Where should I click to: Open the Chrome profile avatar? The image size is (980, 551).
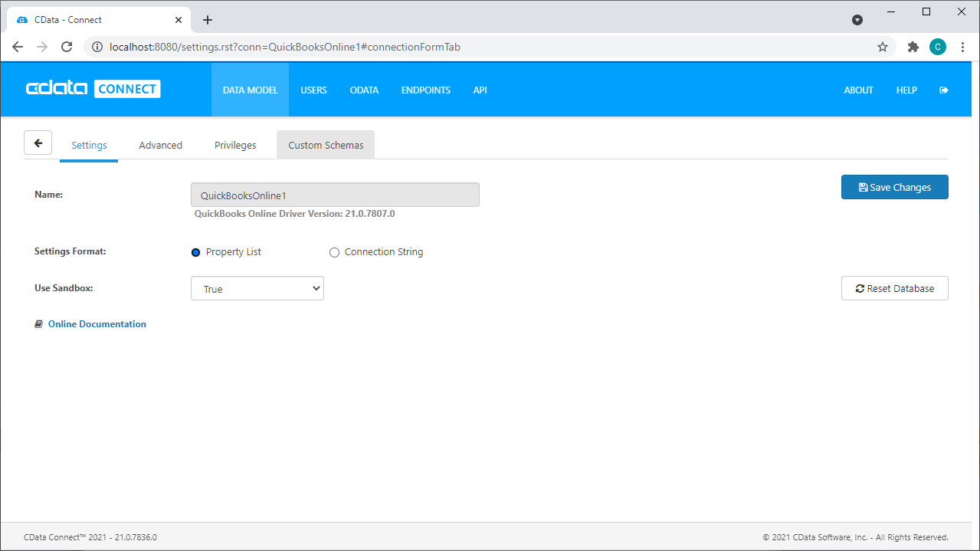click(x=937, y=47)
